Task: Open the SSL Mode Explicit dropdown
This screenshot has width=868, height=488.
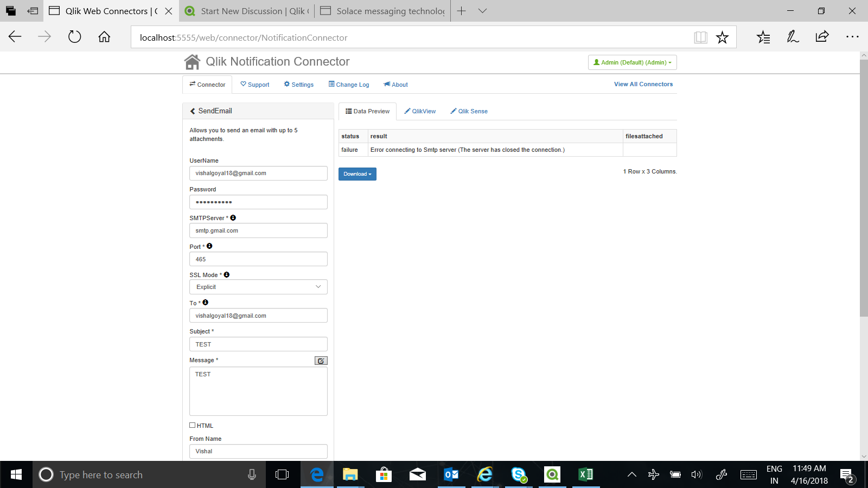Action: pyautogui.click(x=258, y=287)
